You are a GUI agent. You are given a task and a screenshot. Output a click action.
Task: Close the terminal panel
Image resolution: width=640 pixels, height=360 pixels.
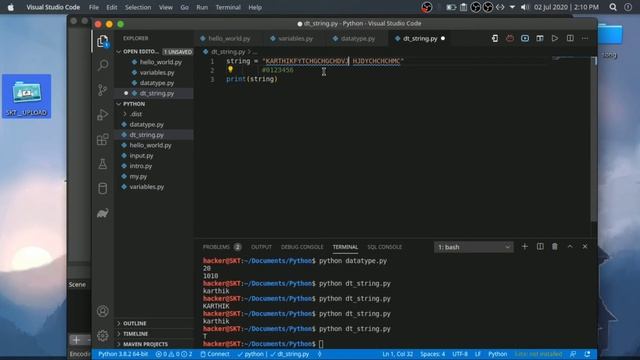585,247
